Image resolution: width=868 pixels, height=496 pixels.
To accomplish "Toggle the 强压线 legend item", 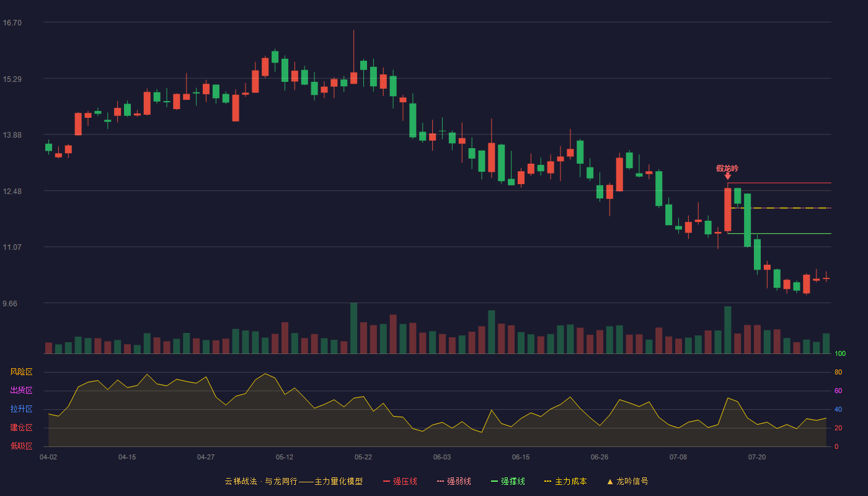I will [x=400, y=481].
